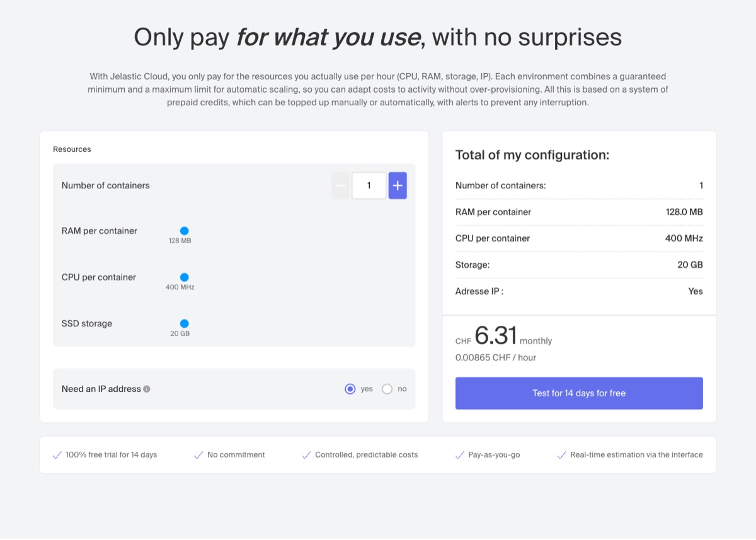Screen dimensions: 756x540
Task: Decrease number of containers with minus button
Action: pyautogui.click(x=341, y=185)
